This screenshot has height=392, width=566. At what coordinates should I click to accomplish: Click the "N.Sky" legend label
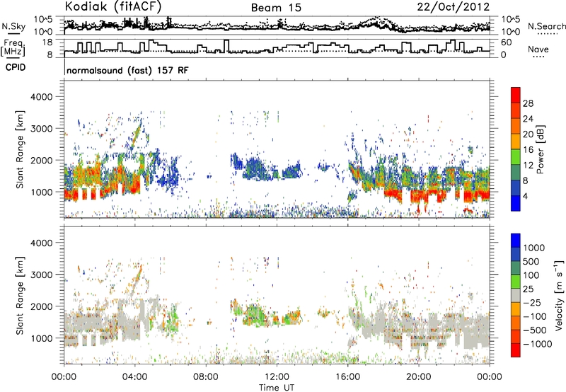coord(13,26)
